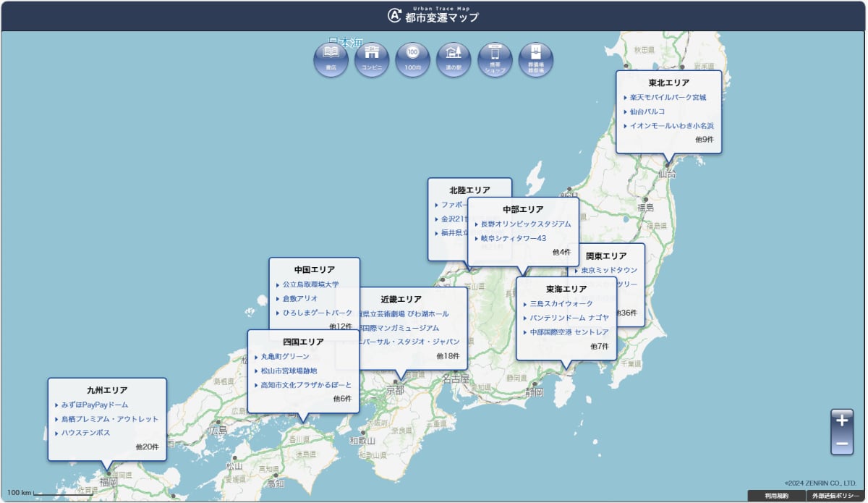Select みずほPayPayドーム in 九州エリア
Image resolution: width=868 pixels, height=503 pixels.
pyautogui.click(x=95, y=405)
